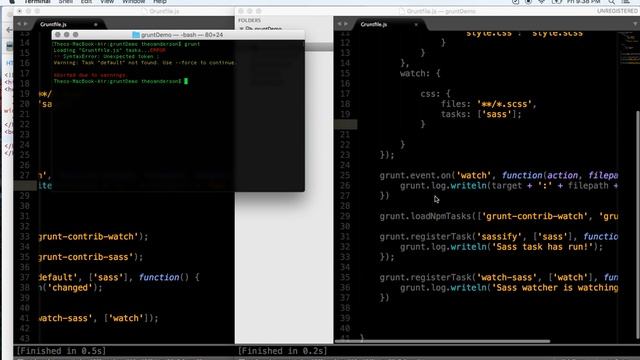Click registerTask 'watch-sass' line in right editor

tap(498, 278)
